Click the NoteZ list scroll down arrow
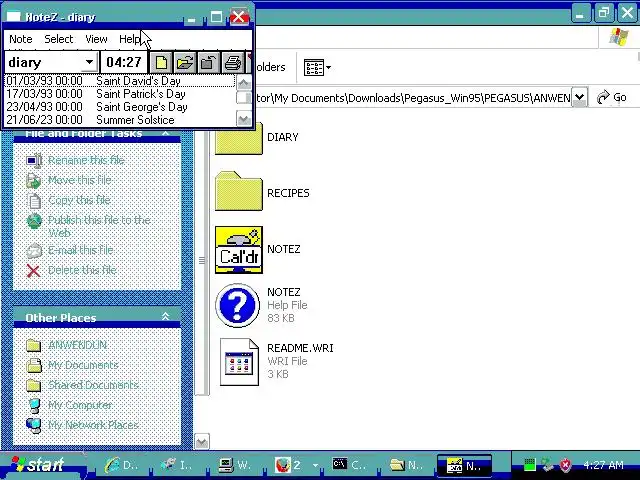 click(x=244, y=119)
